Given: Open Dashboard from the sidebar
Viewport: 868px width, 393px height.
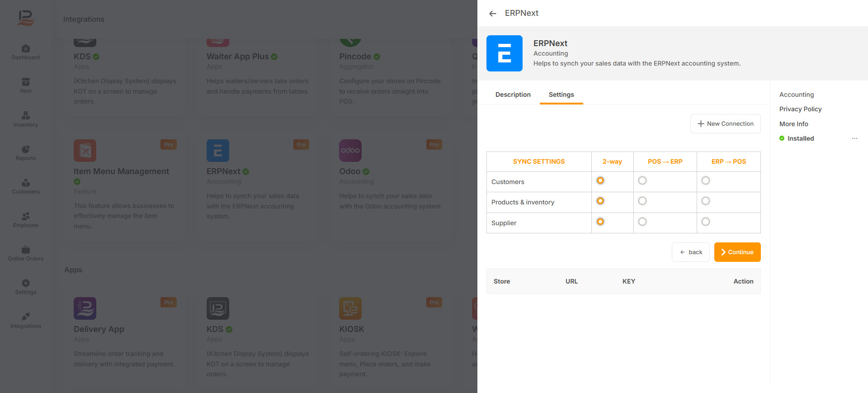Looking at the screenshot, I should [x=26, y=52].
